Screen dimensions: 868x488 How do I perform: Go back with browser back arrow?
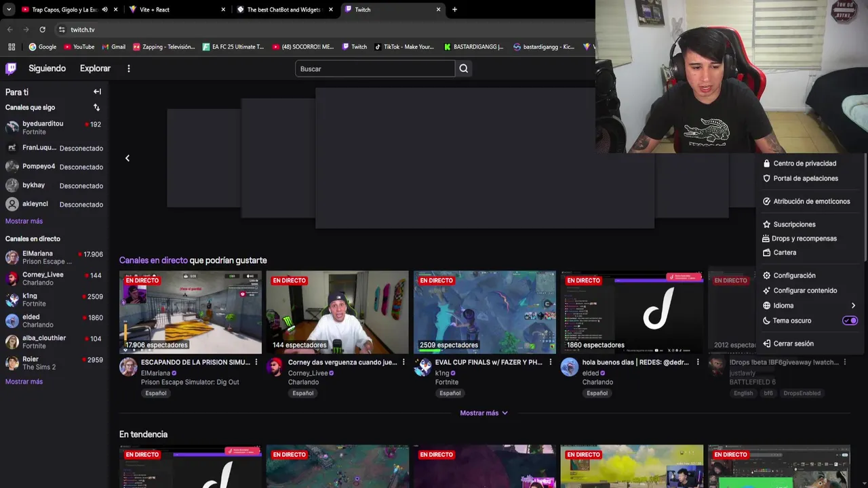pos(9,30)
